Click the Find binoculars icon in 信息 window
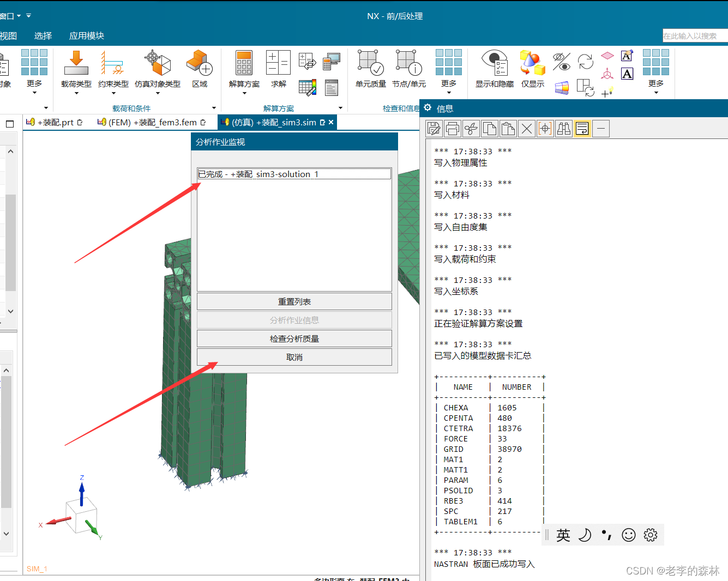The width and height of the screenshot is (728, 581). click(x=564, y=129)
